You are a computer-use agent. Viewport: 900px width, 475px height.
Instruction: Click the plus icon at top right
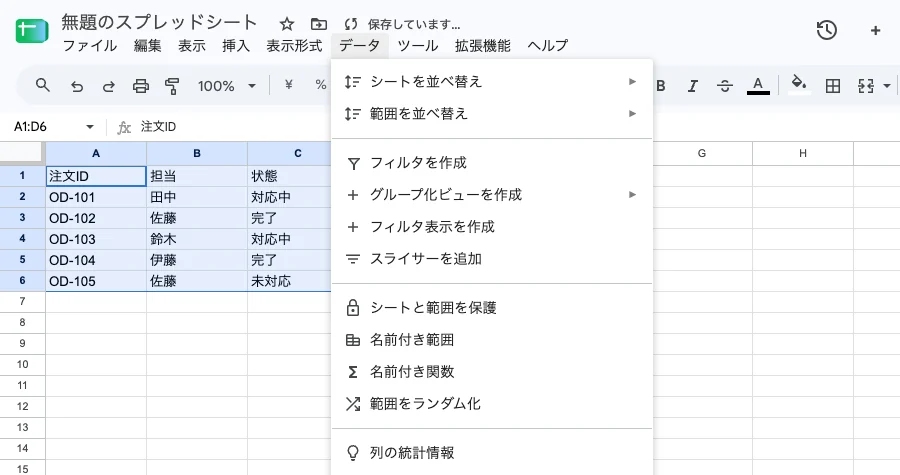[875, 30]
